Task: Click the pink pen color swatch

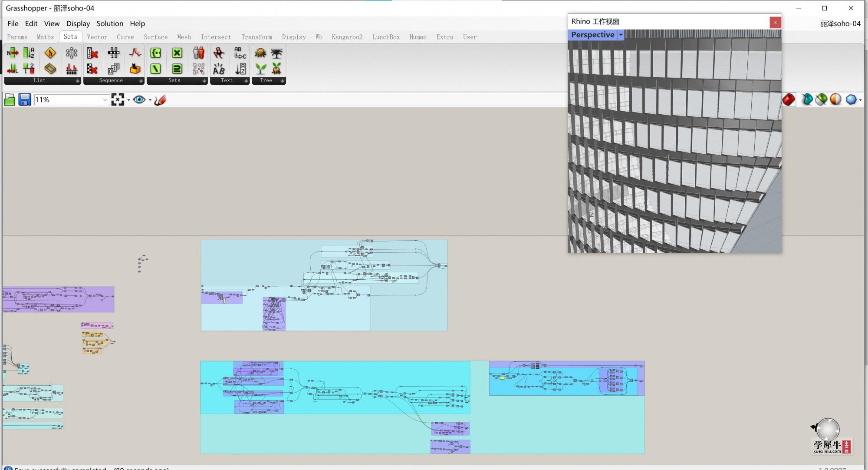Action: [161, 99]
